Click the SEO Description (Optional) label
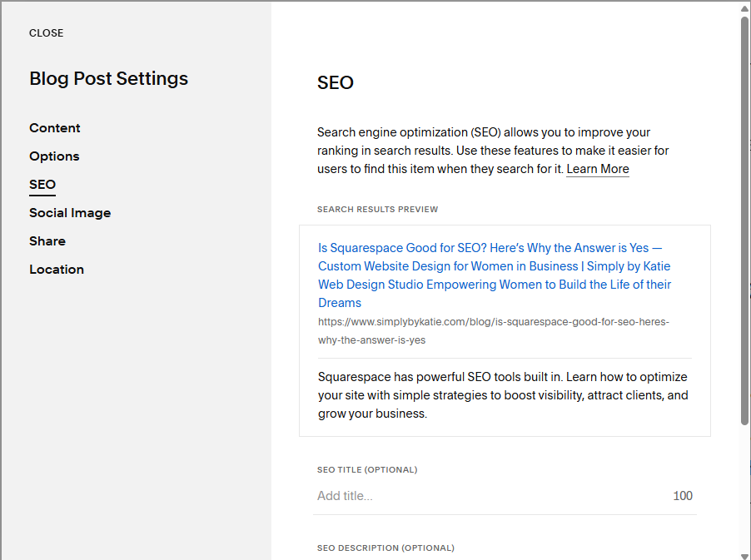751x560 pixels. tap(385, 548)
